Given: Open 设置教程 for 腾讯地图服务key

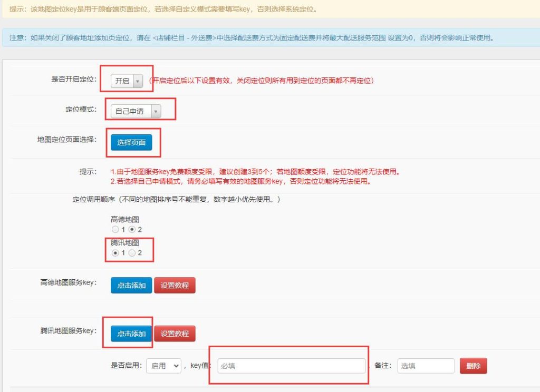Looking at the screenshot, I should 175,334.
